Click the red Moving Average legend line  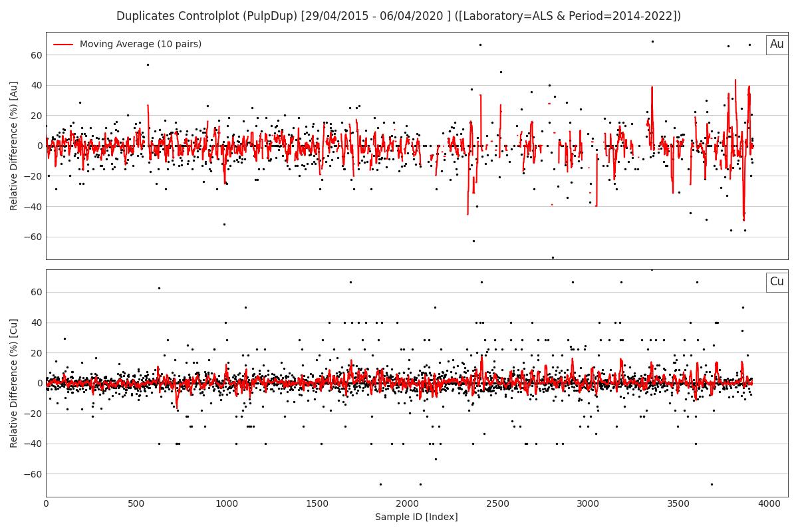click(63, 45)
